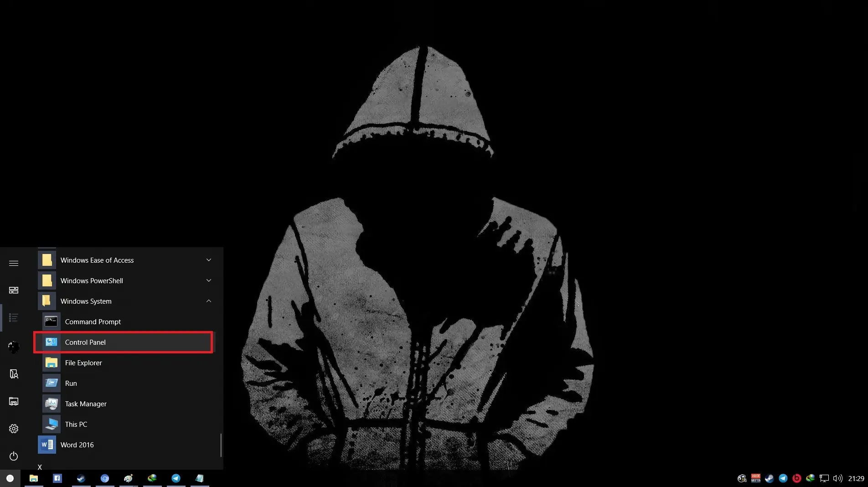Open the Facebook app on the taskbar

pyautogui.click(x=57, y=478)
